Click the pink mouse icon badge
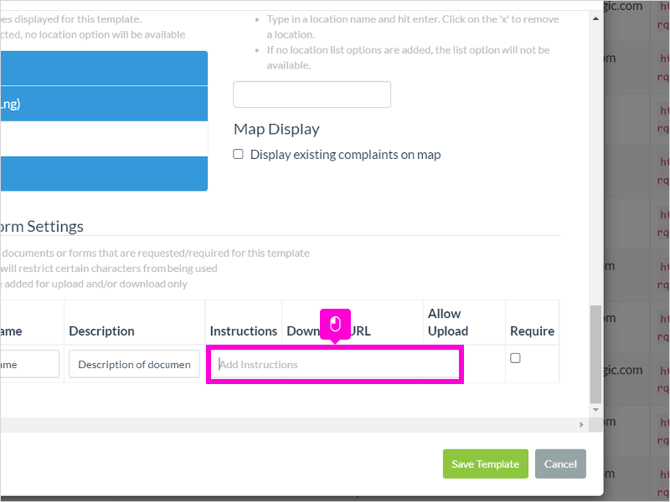 (335, 324)
